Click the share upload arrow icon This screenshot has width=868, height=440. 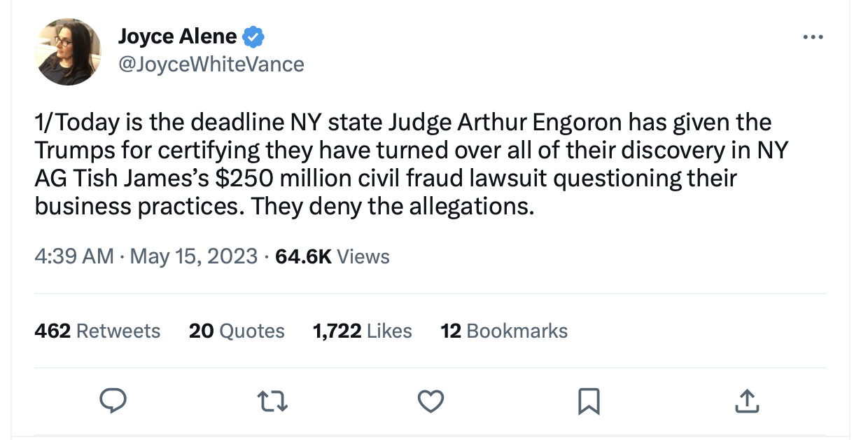[x=747, y=401]
